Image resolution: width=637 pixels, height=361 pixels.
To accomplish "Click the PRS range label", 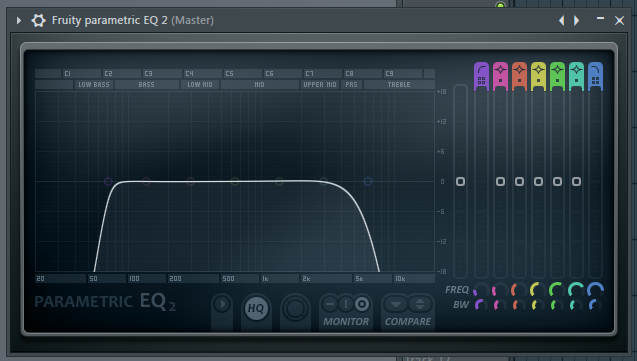I will coord(352,84).
